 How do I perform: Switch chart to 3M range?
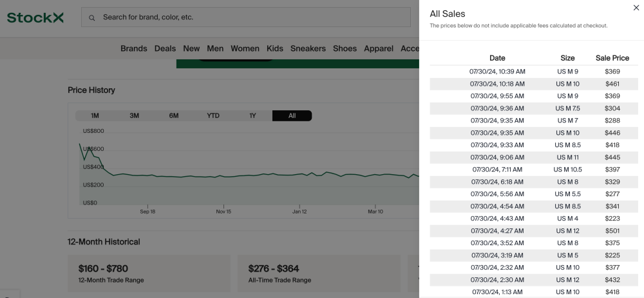tap(134, 115)
